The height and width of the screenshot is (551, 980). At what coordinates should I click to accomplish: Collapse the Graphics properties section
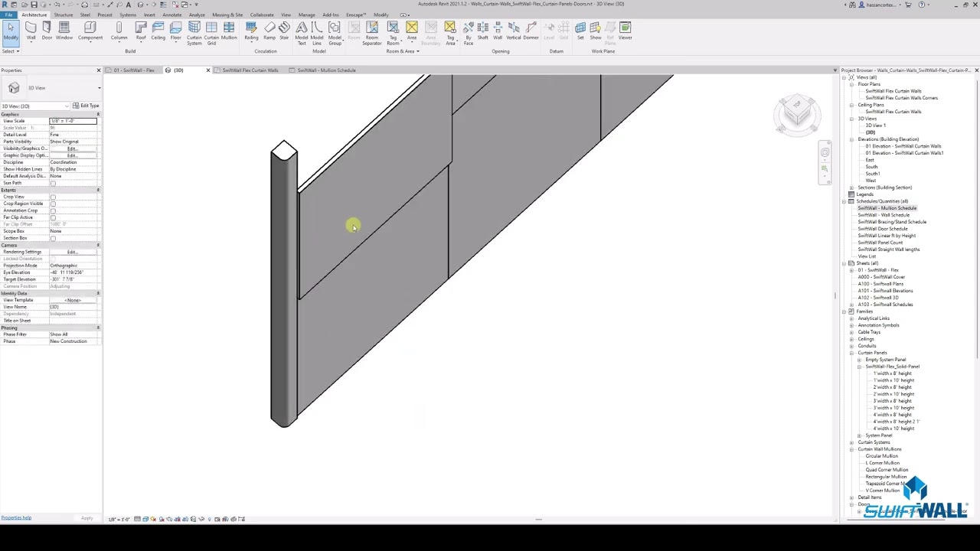pyautogui.click(x=98, y=114)
